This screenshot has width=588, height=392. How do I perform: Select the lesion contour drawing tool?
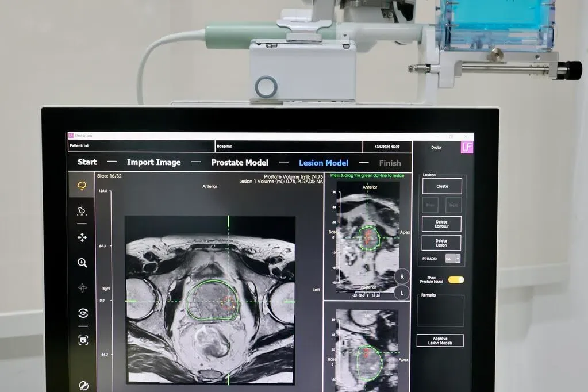(82, 186)
